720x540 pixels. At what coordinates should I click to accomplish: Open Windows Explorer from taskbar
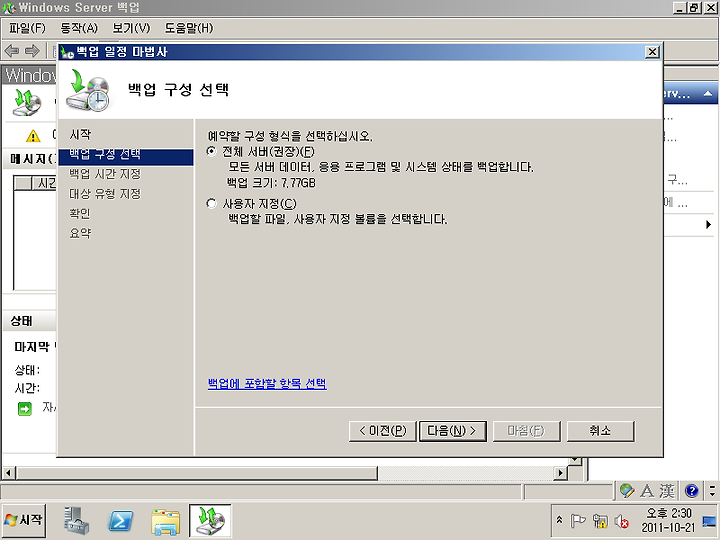pos(165,522)
